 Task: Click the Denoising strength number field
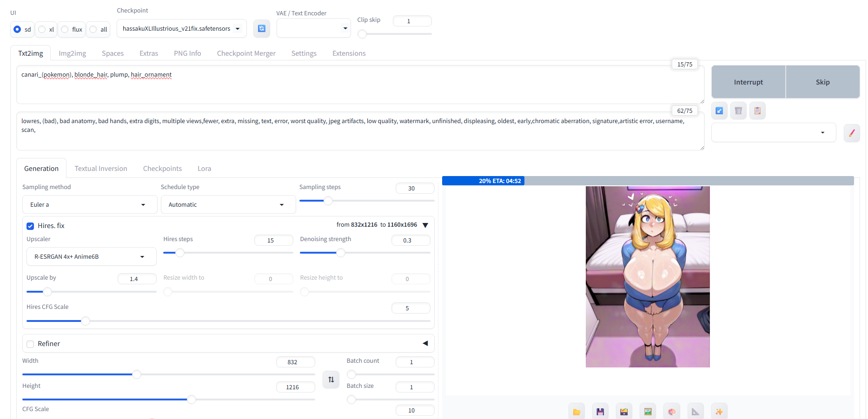[411, 240]
